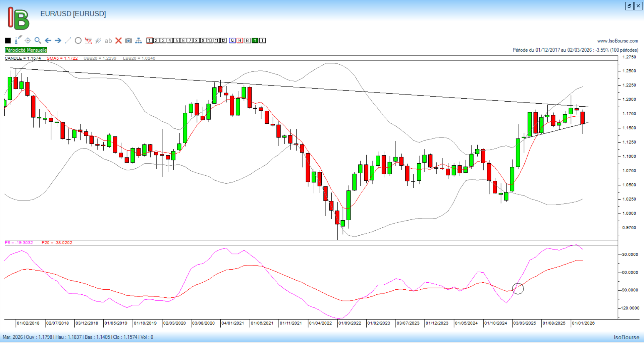This screenshot has height=343, width=644.
Task: Select the circle drawing tool
Action: pos(78,41)
